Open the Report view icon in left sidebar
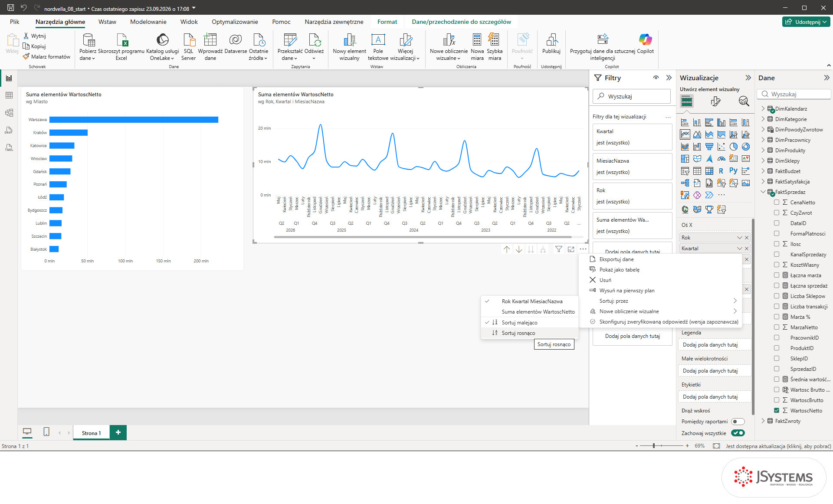This screenshot has width=833, height=504. tap(9, 78)
